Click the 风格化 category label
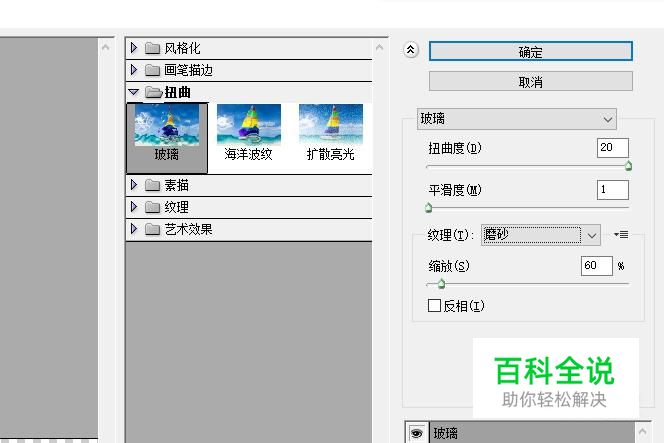The image size is (664, 443). (182, 48)
